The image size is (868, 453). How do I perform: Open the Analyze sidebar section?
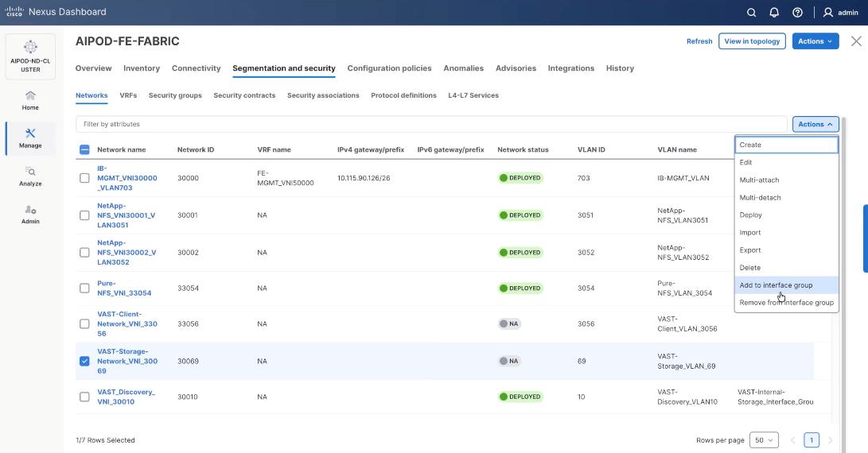pyautogui.click(x=30, y=176)
